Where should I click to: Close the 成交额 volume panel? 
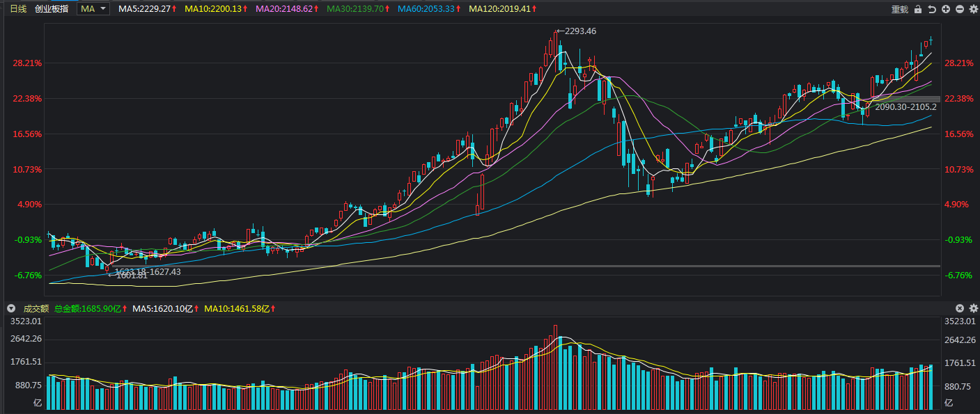pos(960,308)
